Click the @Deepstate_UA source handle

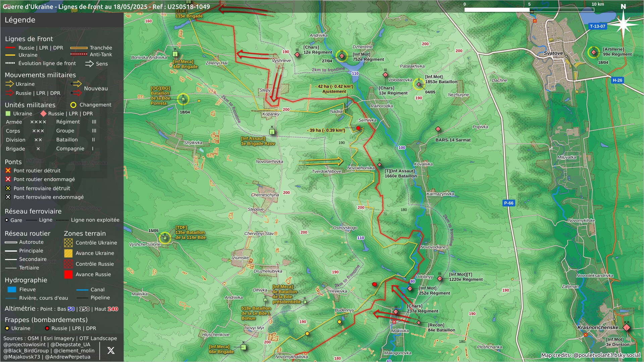[70, 345]
